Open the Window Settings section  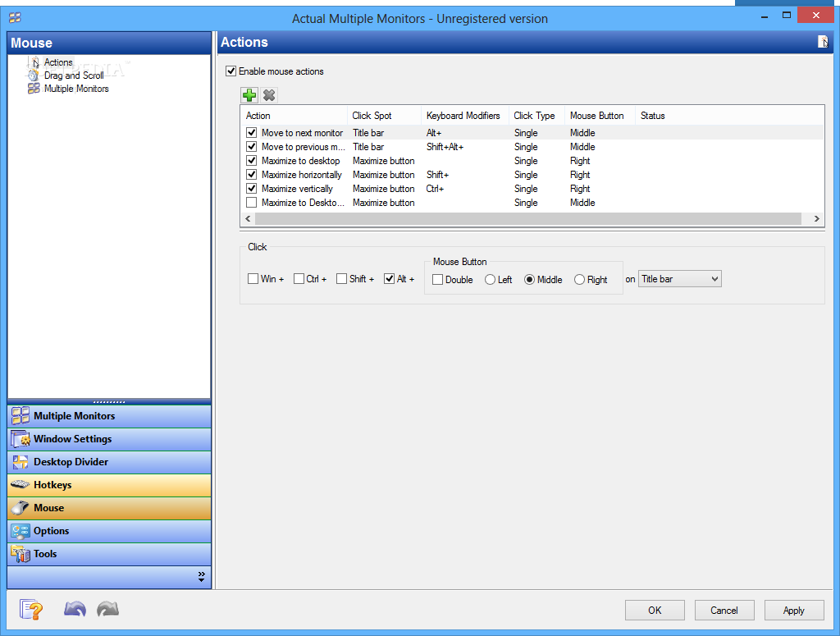click(x=109, y=439)
